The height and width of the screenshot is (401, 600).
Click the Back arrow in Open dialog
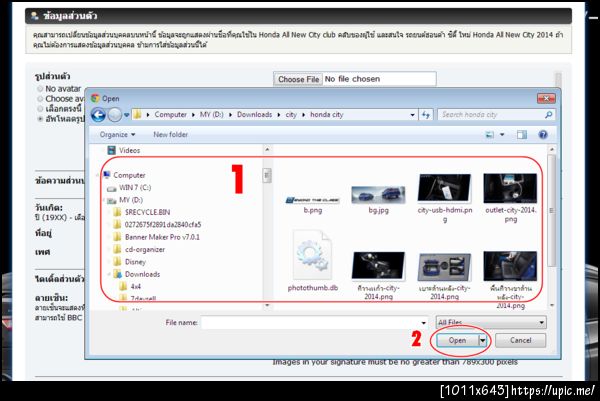tap(98, 115)
